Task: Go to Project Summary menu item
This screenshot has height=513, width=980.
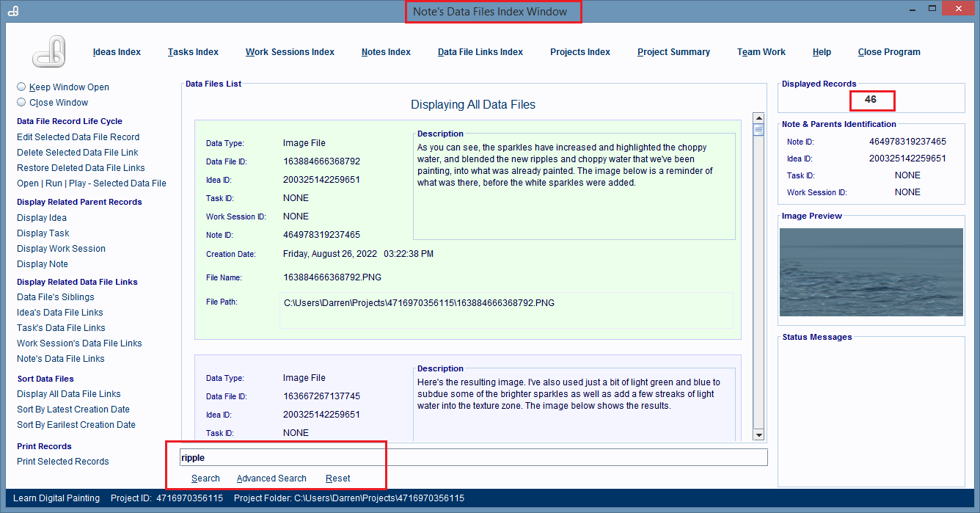Action: (x=673, y=52)
